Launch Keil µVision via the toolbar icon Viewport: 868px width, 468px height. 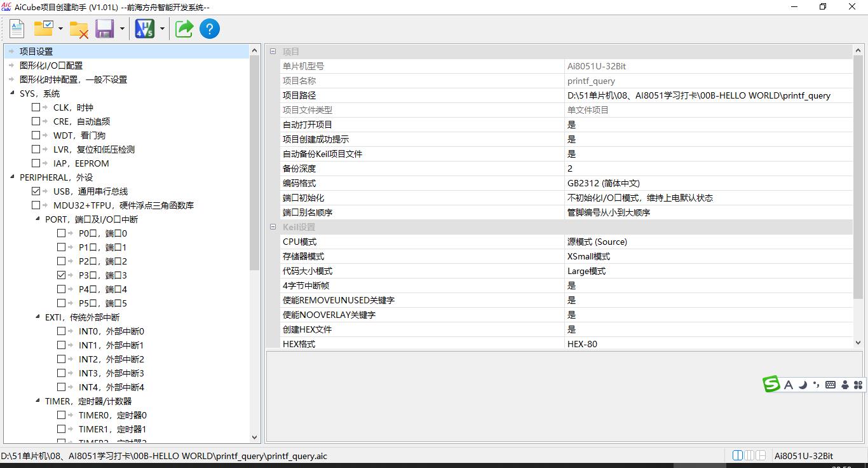144,28
